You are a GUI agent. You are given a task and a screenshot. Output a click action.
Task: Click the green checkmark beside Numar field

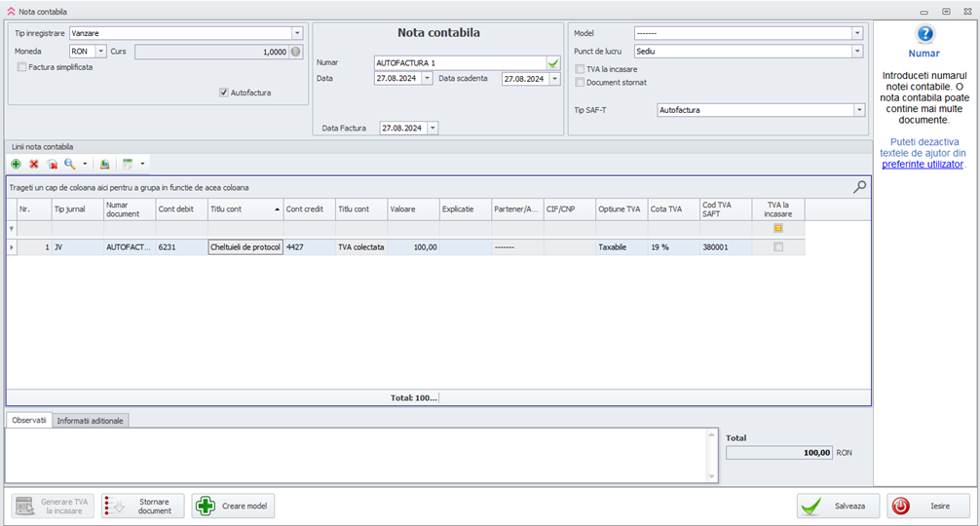tap(553, 62)
